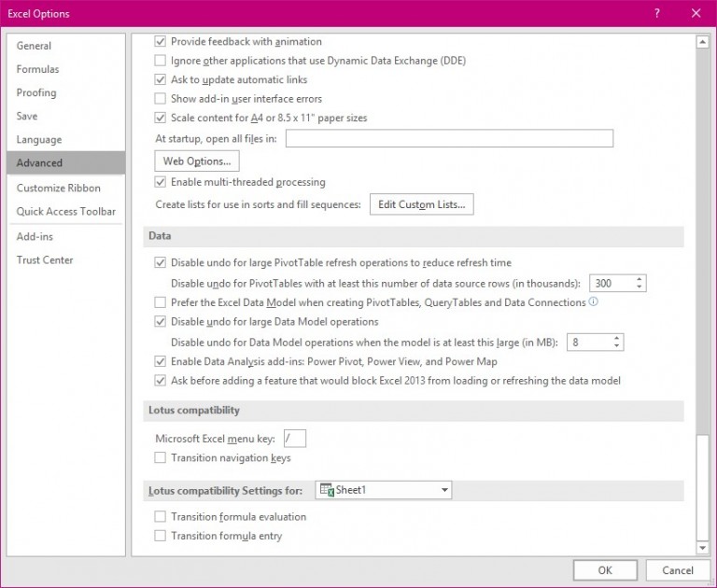Click the scrollbar up arrow
Image resolution: width=717 pixels, height=588 pixels.
[x=702, y=42]
